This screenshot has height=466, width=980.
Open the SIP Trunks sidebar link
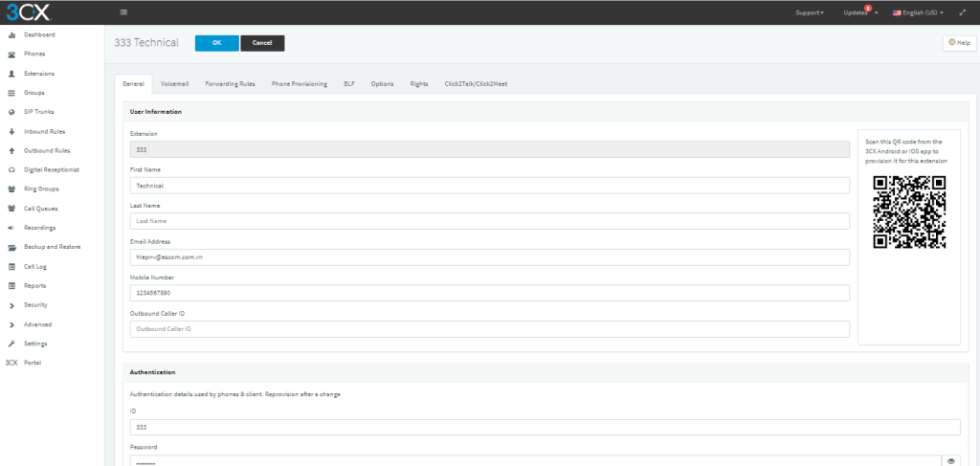tap(38, 113)
